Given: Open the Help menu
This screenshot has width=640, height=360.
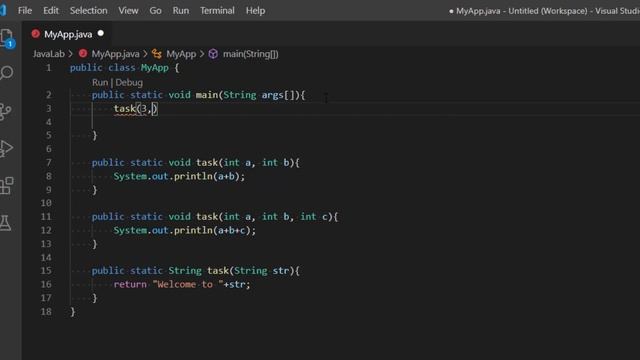Looking at the screenshot, I should 256,11.
